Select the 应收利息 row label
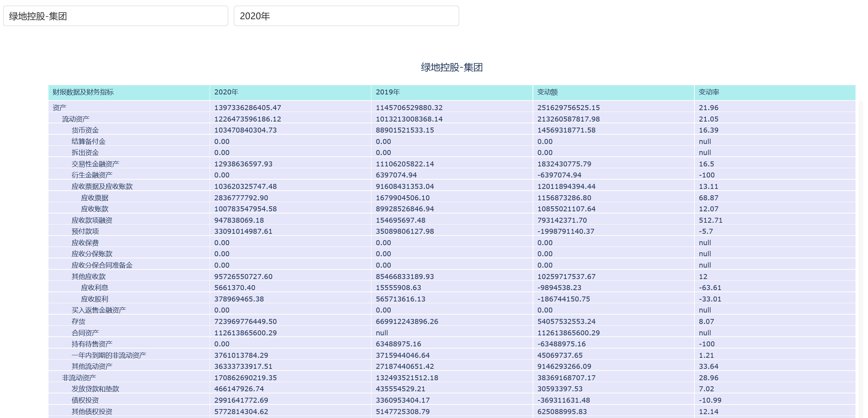 (x=94, y=288)
